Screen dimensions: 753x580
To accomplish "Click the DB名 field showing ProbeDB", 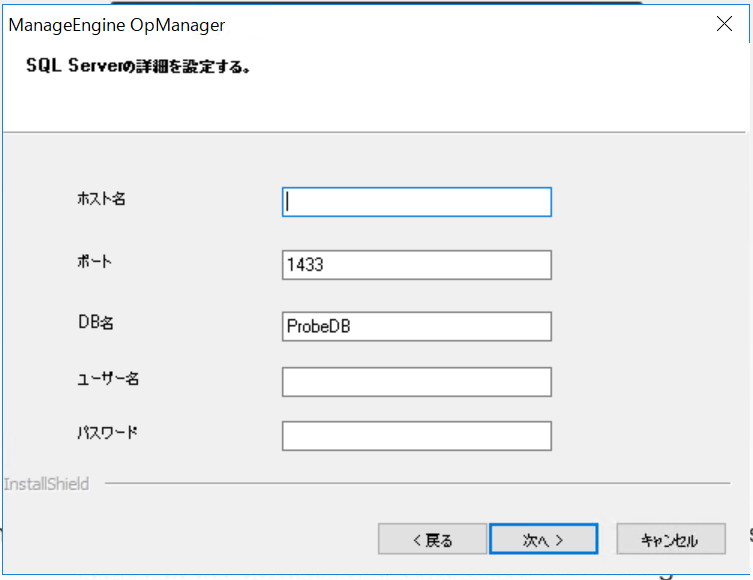I will [416, 326].
